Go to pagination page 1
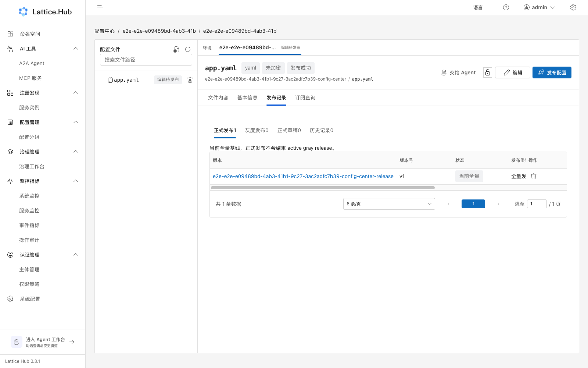The width and height of the screenshot is (588, 368). (x=473, y=204)
